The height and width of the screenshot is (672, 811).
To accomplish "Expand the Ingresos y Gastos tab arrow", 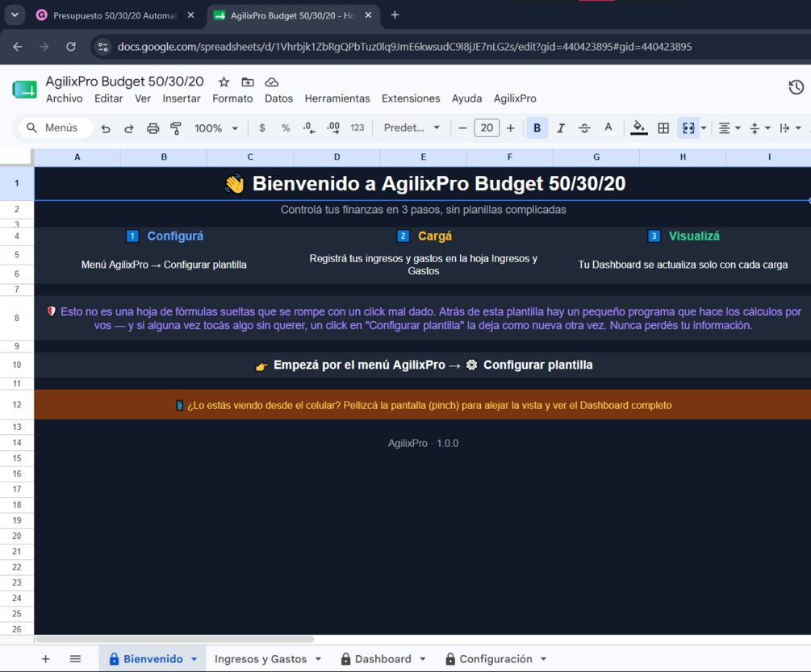I will (x=318, y=659).
